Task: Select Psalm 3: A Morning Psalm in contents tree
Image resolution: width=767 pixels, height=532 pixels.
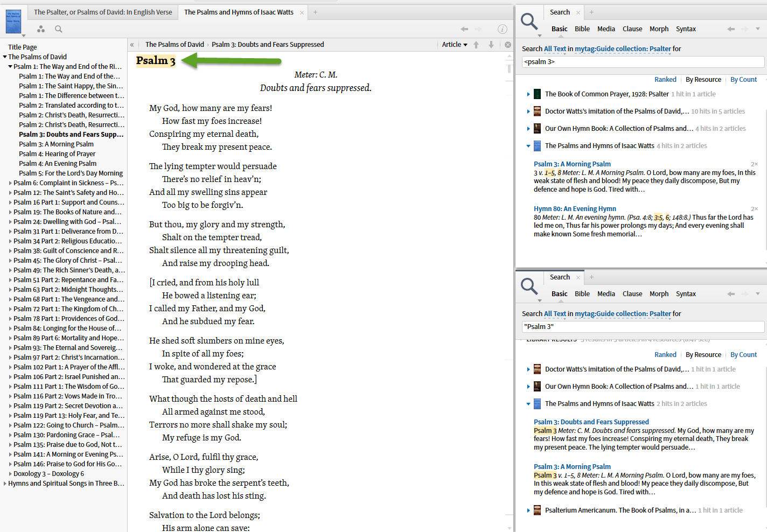Action: click(x=56, y=144)
